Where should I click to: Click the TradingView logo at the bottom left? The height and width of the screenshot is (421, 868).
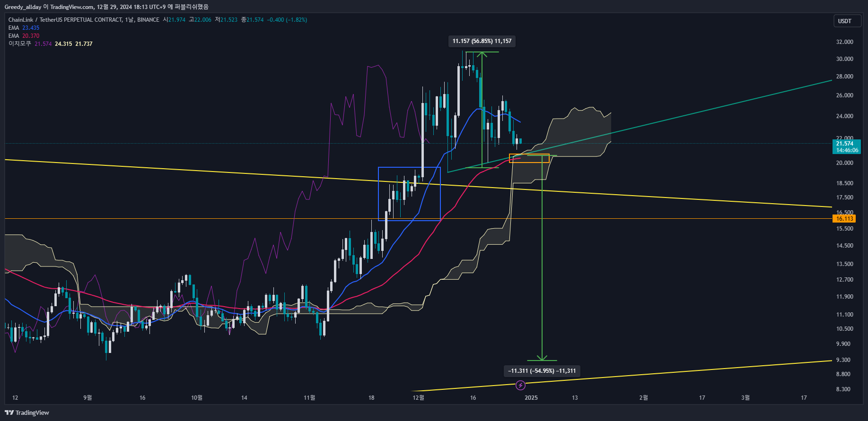(x=27, y=412)
